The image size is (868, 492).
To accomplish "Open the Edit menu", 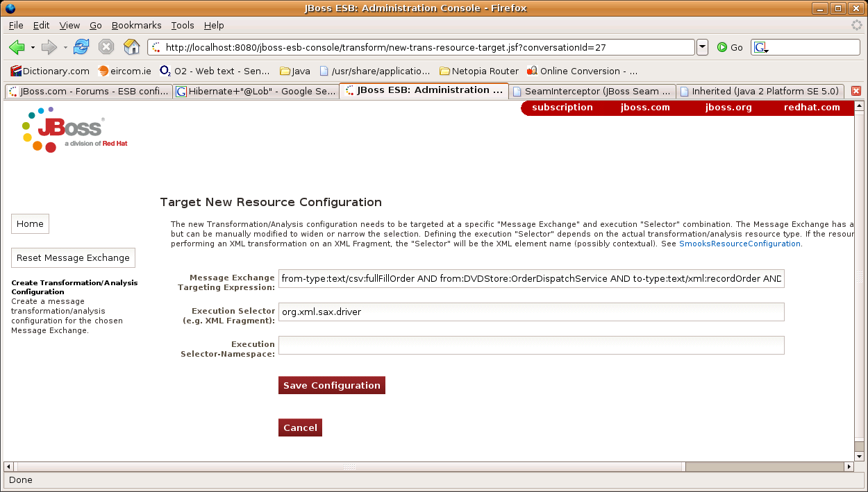I will 42,25.
